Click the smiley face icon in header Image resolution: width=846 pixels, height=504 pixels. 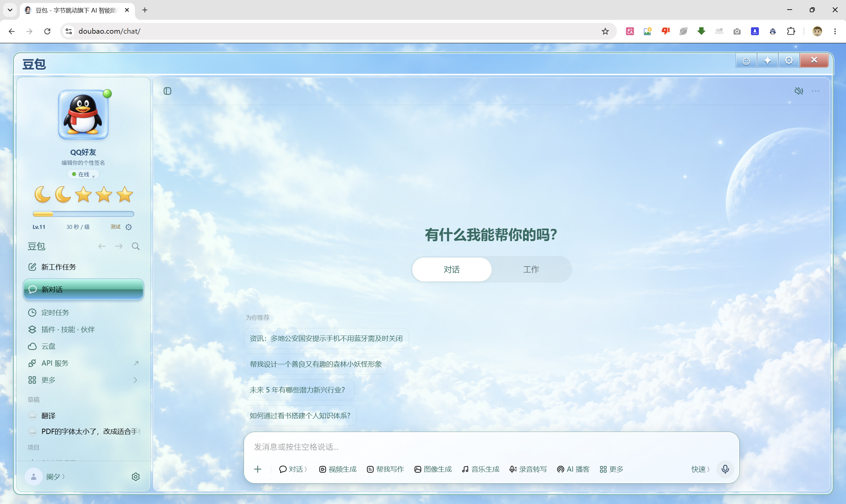click(746, 61)
